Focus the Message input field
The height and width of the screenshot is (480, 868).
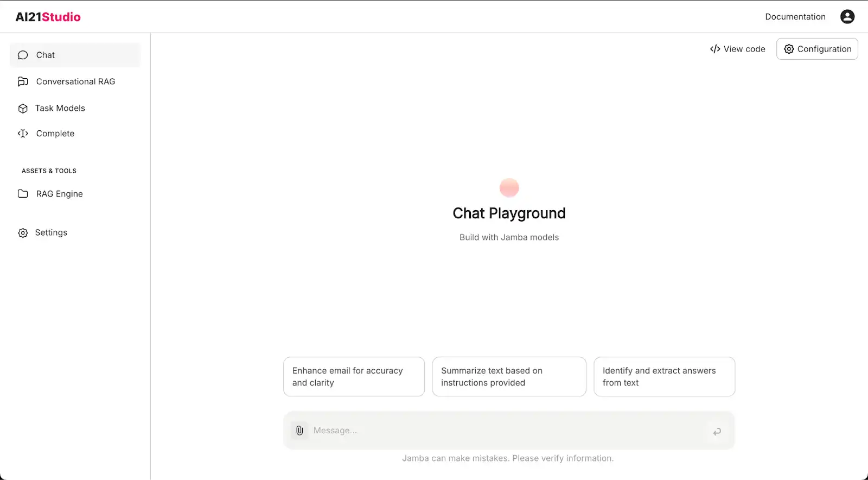point(509,431)
